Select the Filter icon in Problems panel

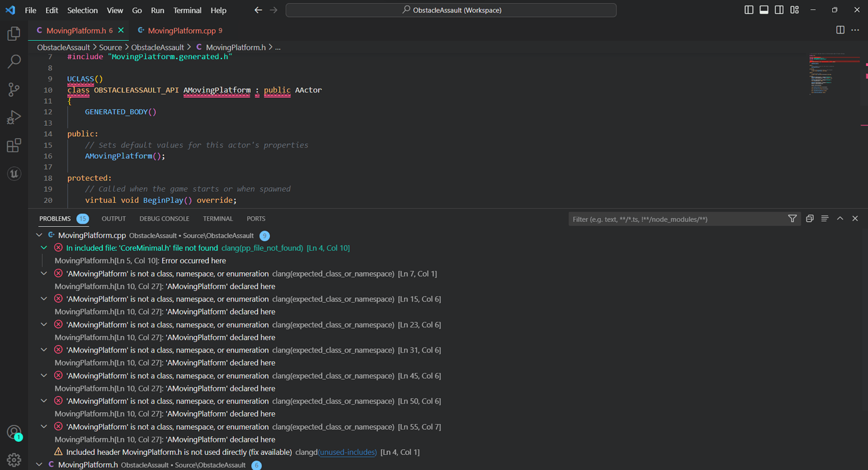tap(793, 218)
